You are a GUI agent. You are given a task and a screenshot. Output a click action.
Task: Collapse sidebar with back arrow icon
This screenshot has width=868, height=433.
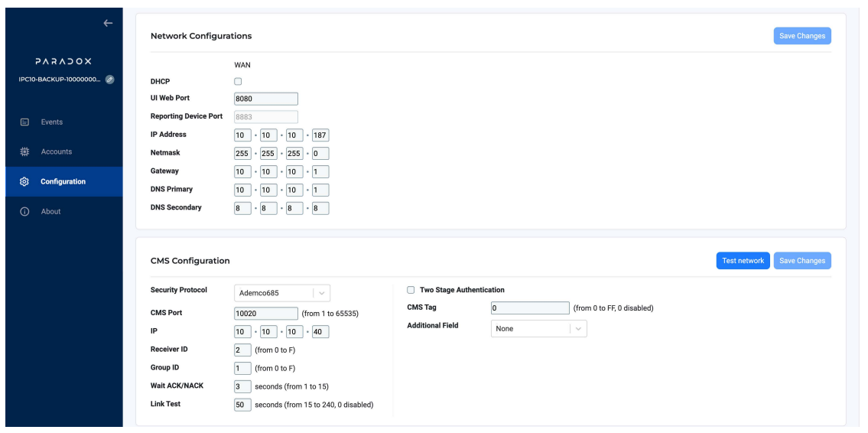tap(108, 24)
